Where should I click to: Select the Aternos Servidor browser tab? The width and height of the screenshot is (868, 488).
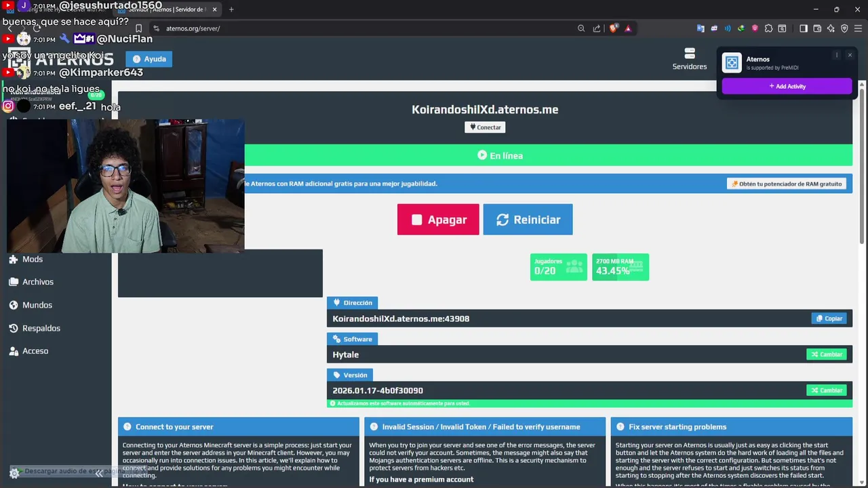tap(167, 9)
